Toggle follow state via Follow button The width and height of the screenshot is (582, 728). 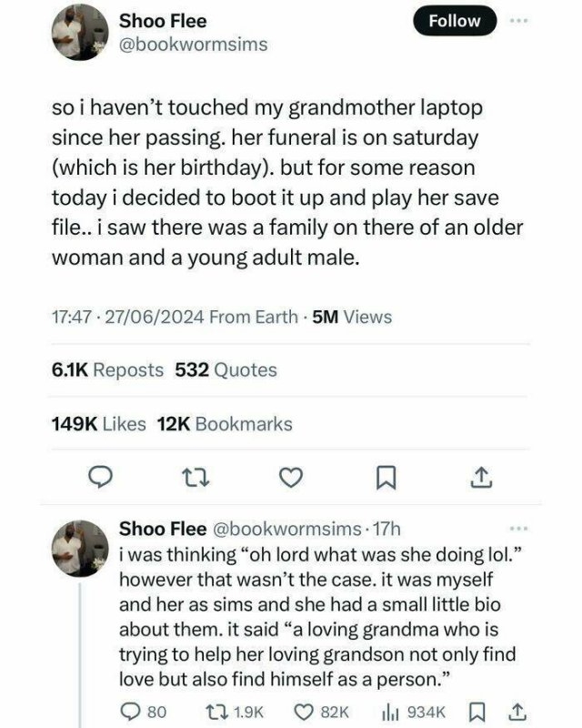(x=453, y=20)
